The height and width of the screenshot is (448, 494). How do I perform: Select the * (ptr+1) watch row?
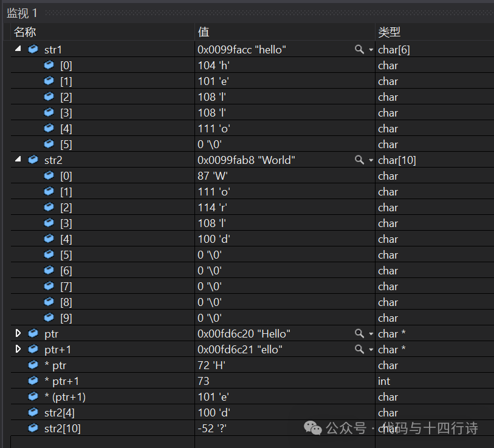click(252, 396)
